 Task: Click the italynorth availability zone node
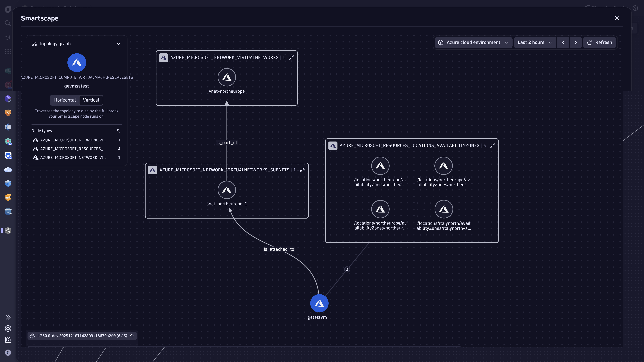coord(444,209)
